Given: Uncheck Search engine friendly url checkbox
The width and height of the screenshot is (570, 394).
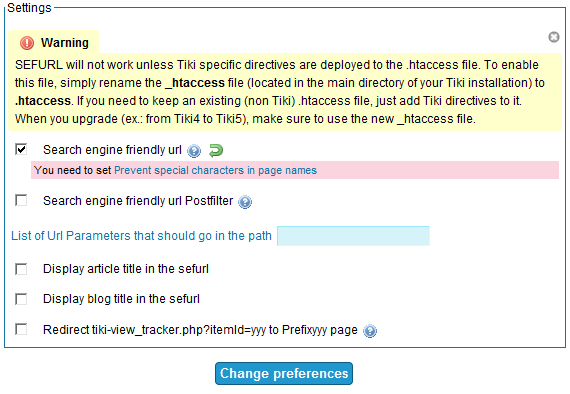Looking at the screenshot, I should [21, 149].
